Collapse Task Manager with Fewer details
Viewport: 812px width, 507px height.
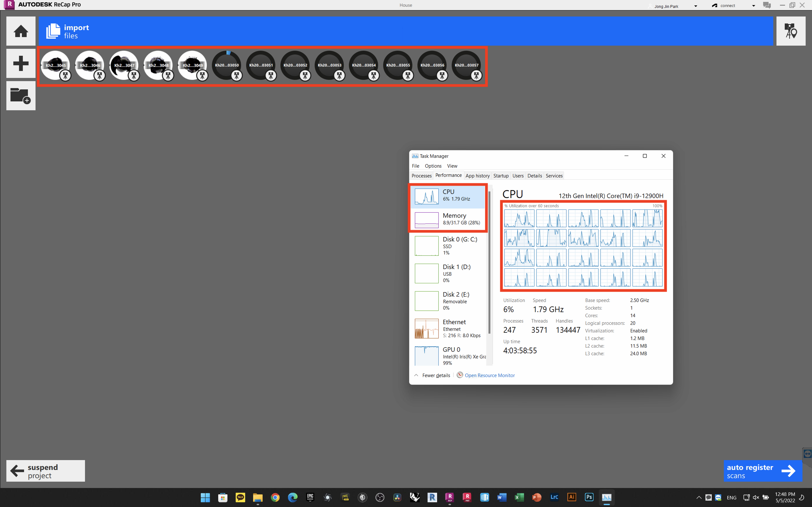coord(435,375)
